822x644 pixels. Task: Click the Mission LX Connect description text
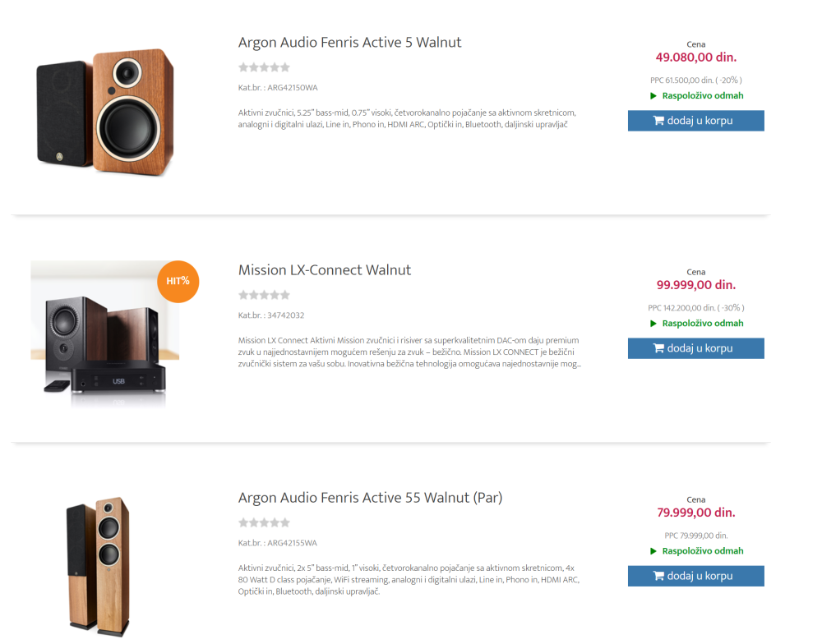click(x=409, y=352)
